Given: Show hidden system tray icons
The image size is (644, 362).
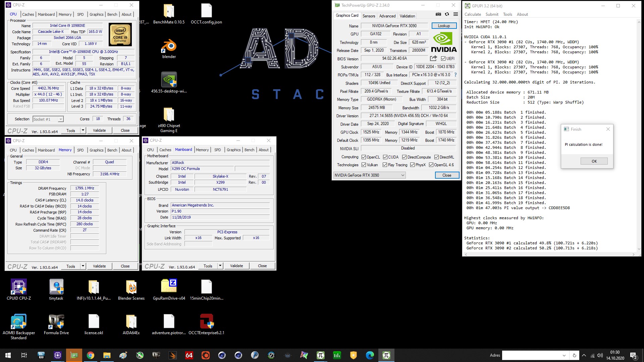Looking at the screenshot, I should click(x=584, y=355).
